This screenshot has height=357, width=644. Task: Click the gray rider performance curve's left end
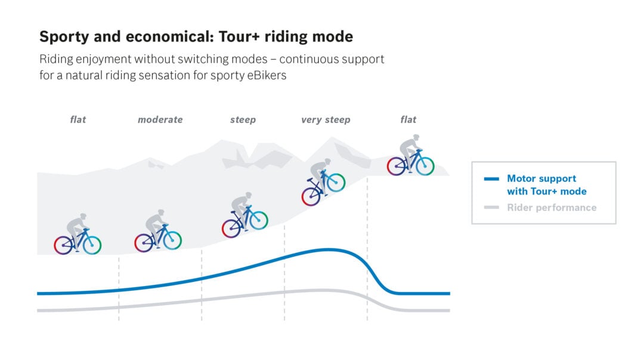(x=39, y=310)
